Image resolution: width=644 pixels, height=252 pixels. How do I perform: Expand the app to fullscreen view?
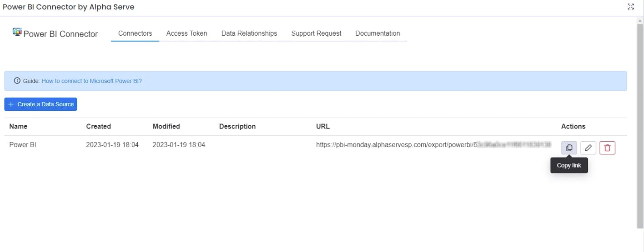630,7
